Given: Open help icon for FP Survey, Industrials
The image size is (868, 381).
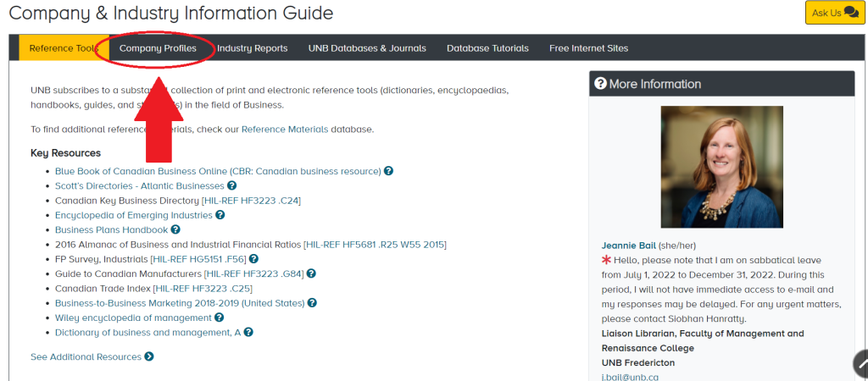Looking at the screenshot, I should (253, 259).
